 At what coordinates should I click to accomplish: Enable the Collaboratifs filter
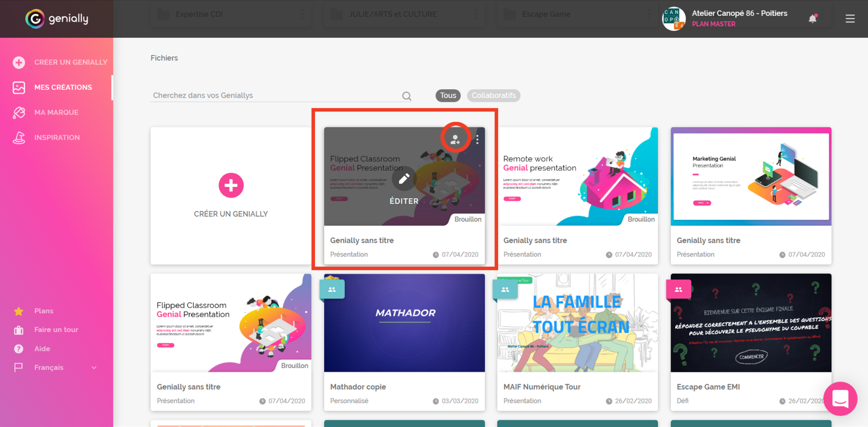click(493, 95)
